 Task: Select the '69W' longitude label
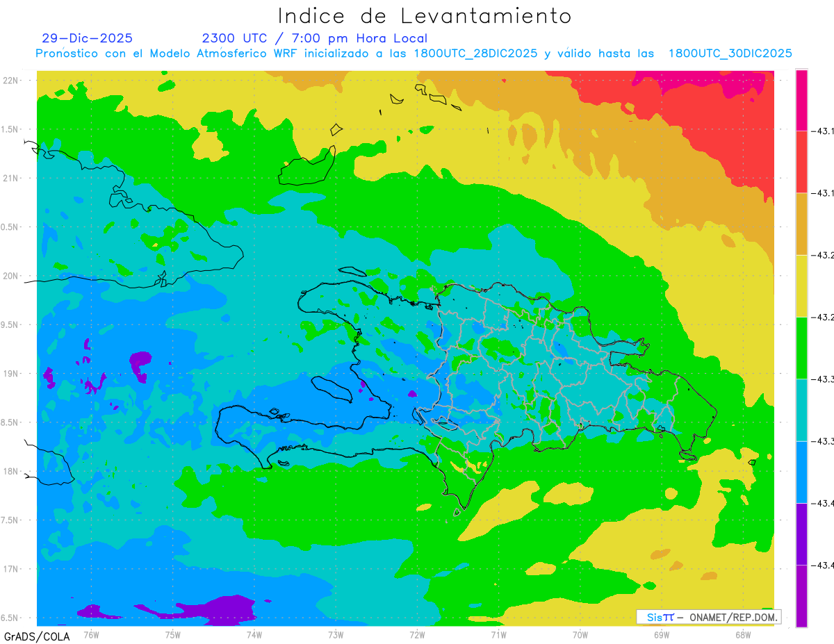tap(662, 634)
